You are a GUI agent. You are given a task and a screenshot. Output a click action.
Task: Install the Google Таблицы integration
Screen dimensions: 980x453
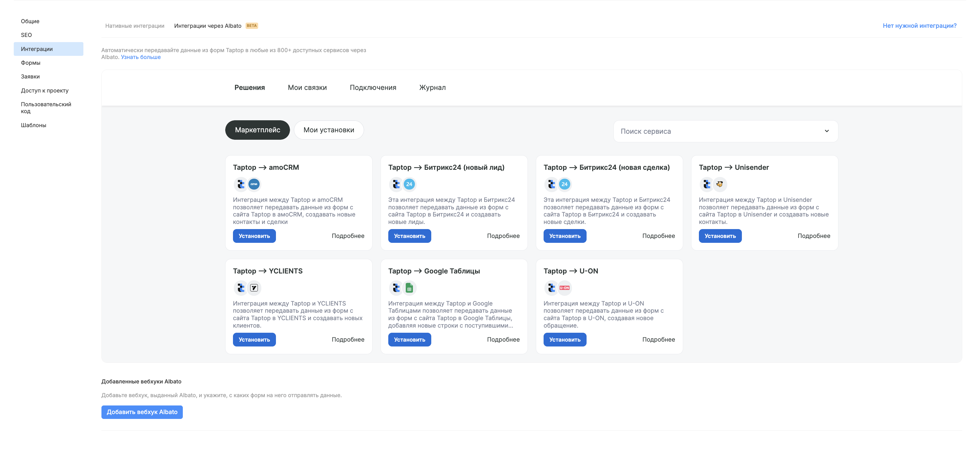coord(409,340)
